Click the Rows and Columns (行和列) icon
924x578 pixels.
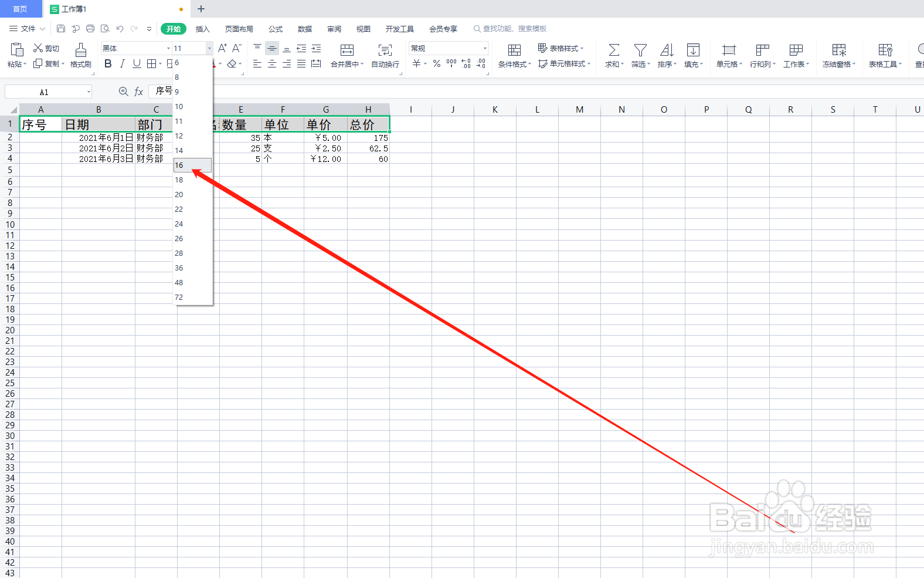(x=762, y=50)
